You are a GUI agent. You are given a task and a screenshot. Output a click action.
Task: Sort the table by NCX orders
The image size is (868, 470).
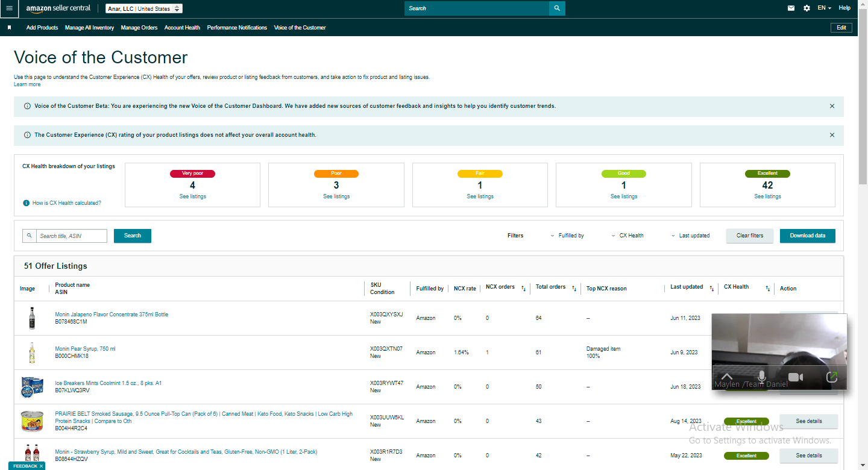click(x=523, y=288)
